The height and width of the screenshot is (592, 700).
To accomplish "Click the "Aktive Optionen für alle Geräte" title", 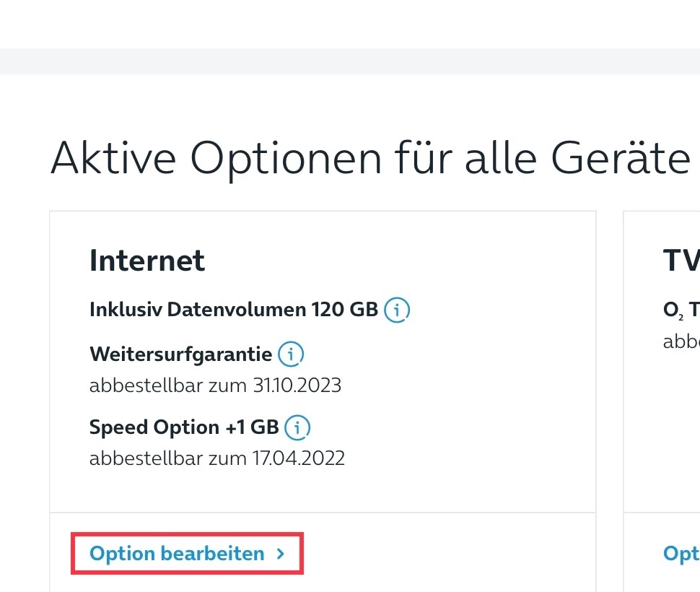I will pyautogui.click(x=370, y=157).
